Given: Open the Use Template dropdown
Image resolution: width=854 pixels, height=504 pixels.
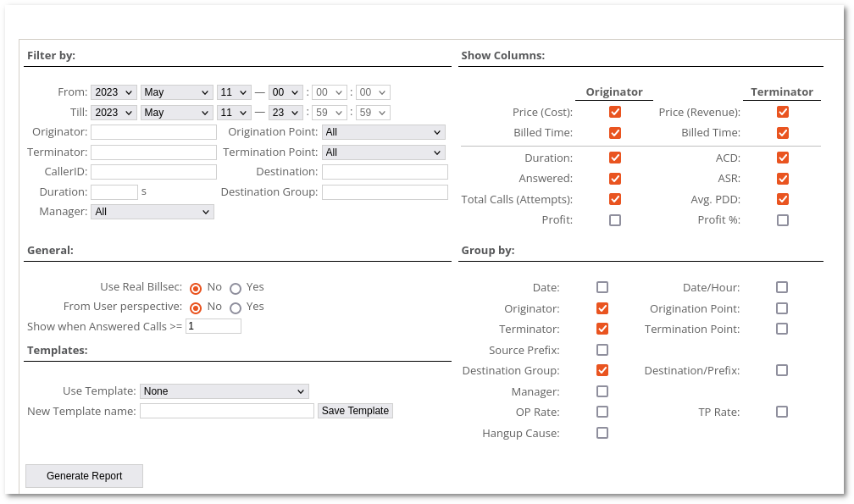Looking at the screenshot, I should point(224,391).
